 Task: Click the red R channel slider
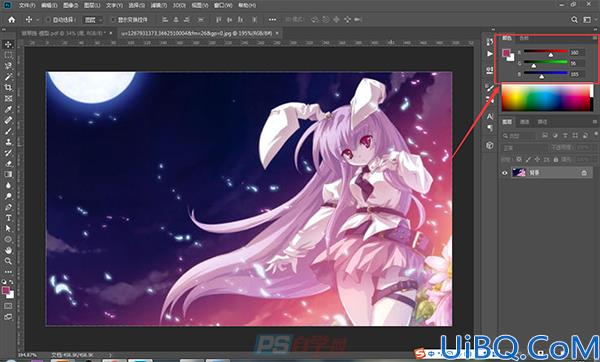[546, 52]
